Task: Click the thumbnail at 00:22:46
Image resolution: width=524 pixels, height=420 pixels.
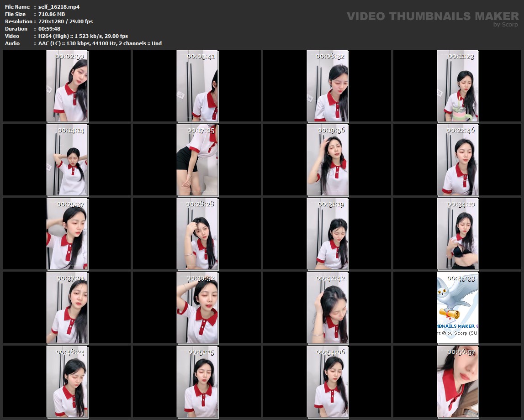Action: coord(457,160)
